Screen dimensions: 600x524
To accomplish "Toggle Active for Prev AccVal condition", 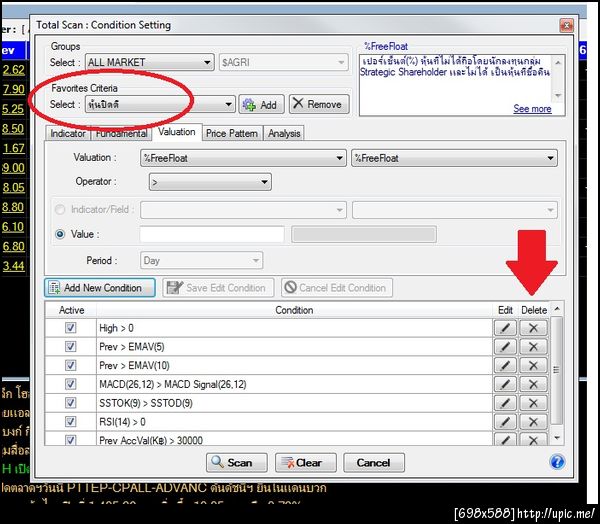I will pos(71,440).
